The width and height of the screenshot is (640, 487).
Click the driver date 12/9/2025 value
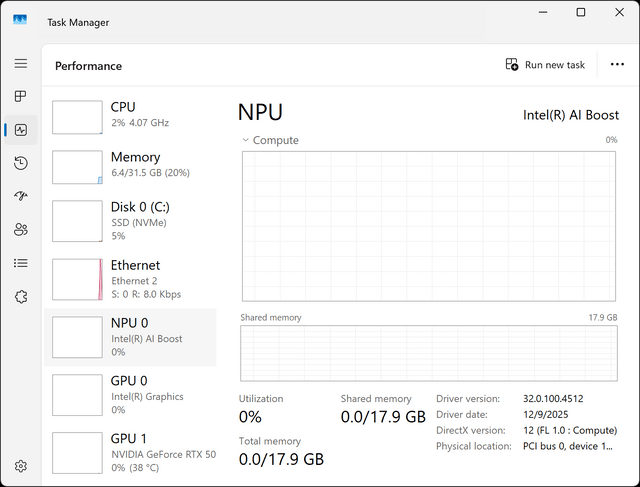546,414
